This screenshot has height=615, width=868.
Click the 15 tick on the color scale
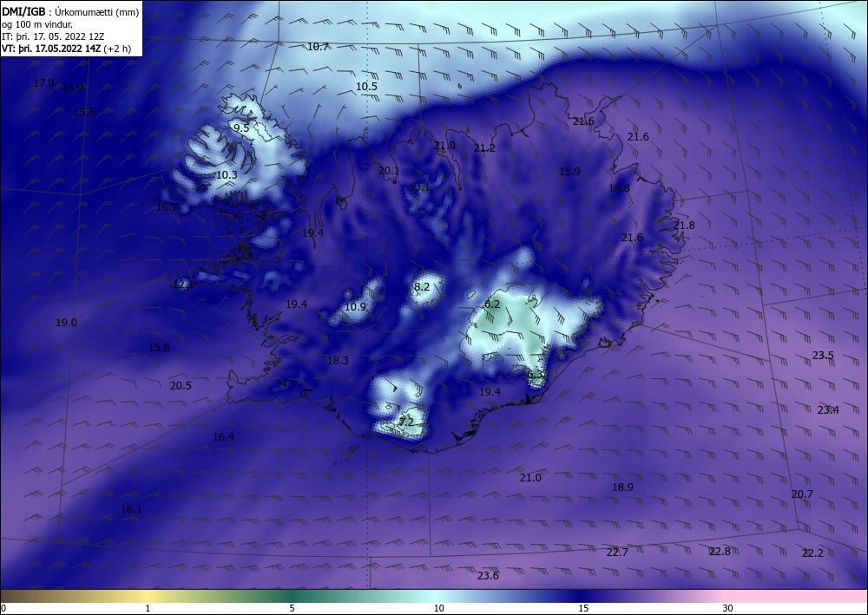[583, 609]
